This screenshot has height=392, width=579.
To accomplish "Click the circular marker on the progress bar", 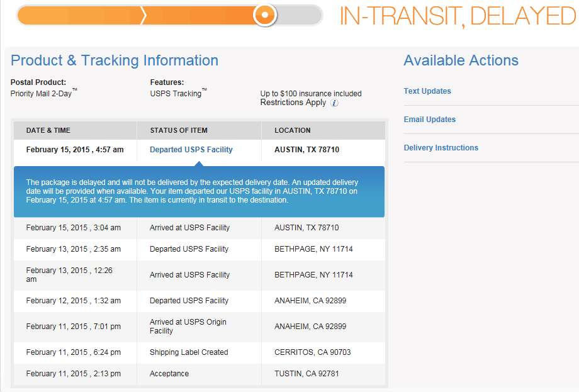I will (x=264, y=15).
